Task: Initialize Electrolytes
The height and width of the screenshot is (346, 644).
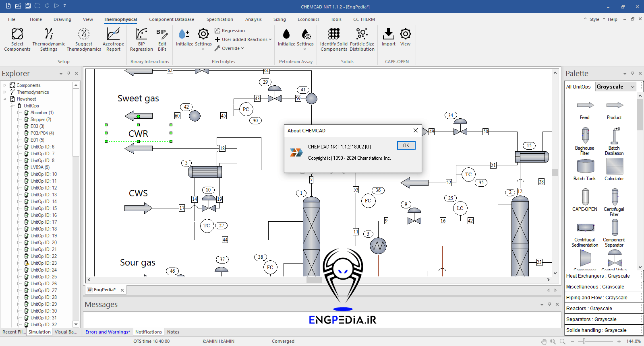Action: [184, 37]
